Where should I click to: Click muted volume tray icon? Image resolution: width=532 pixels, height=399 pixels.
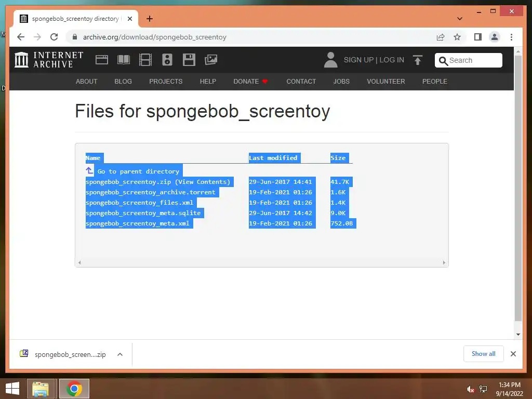[x=470, y=389]
